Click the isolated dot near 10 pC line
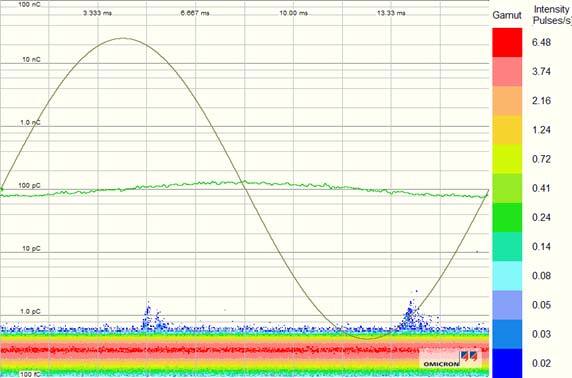This screenshot has height=378, width=572. tap(477, 251)
